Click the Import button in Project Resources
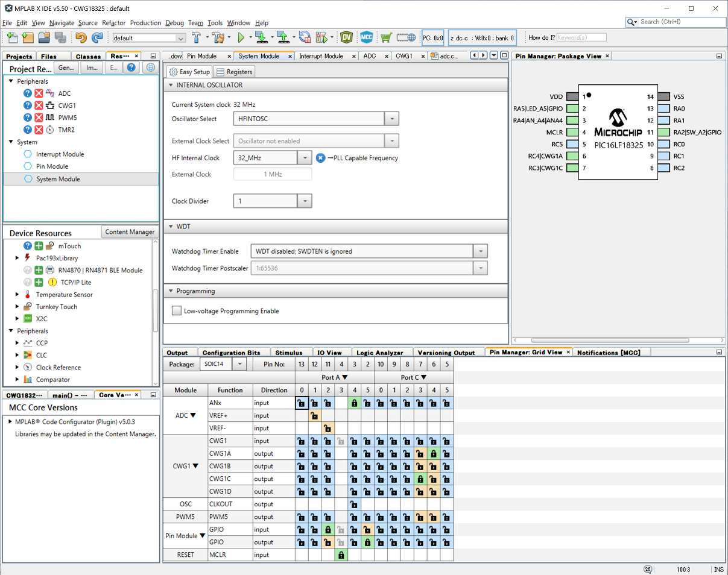The image size is (728, 575). coord(92,68)
